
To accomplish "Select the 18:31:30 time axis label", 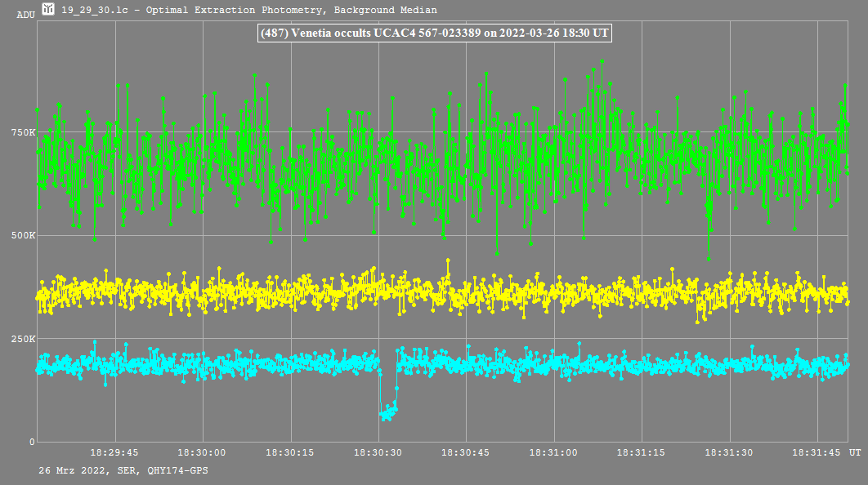I will [x=730, y=452].
